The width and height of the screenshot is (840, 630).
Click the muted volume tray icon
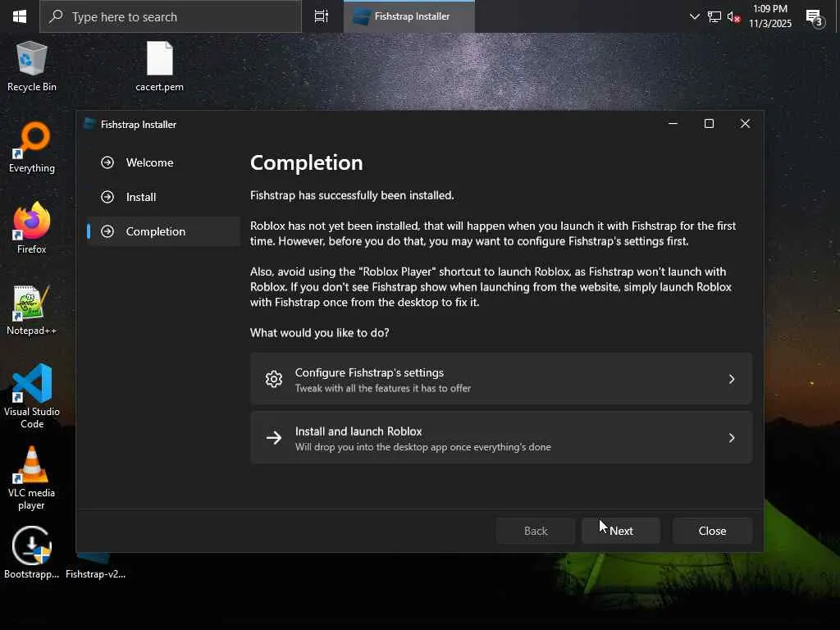coord(733,17)
